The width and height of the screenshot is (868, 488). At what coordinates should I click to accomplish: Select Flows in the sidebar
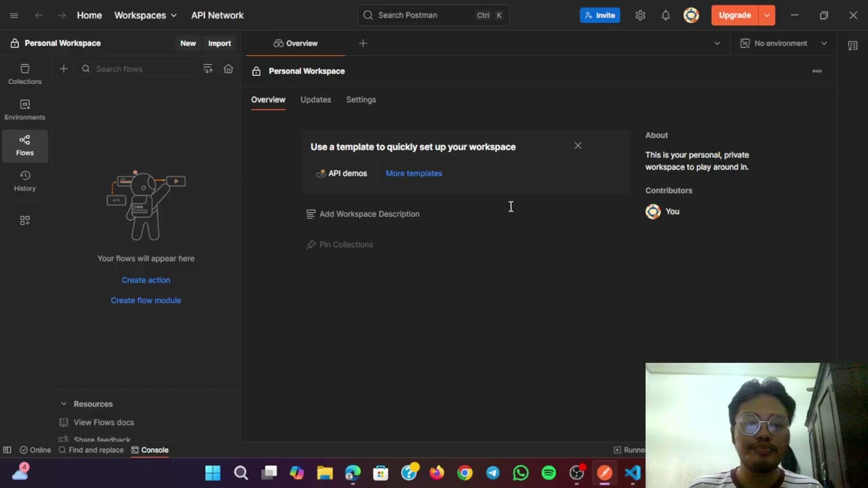pos(25,145)
